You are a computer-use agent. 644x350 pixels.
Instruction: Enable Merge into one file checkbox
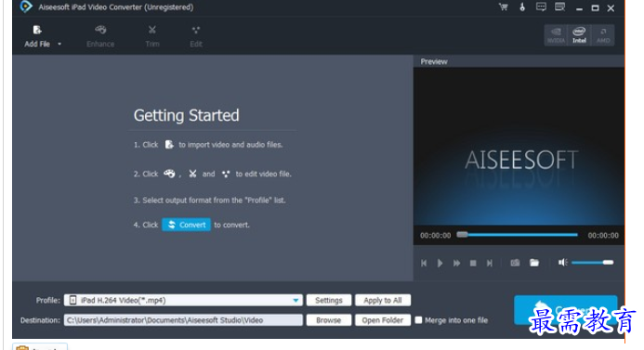pyautogui.click(x=418, y=320)
